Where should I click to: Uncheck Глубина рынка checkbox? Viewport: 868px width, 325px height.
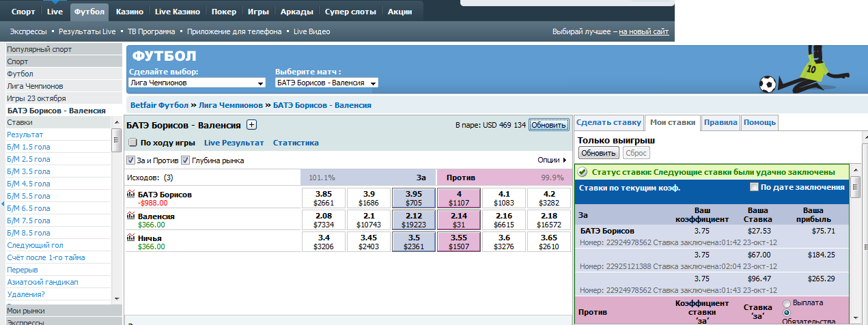[x=185, y=160]
